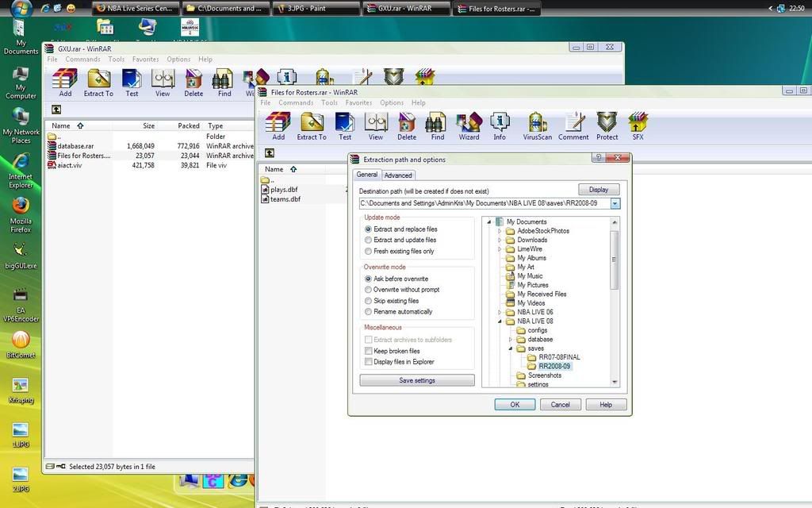This screenshot has height=508, width=812.
Task: Open Tools menu in GXU.rar window
Action: pos(116,59)
